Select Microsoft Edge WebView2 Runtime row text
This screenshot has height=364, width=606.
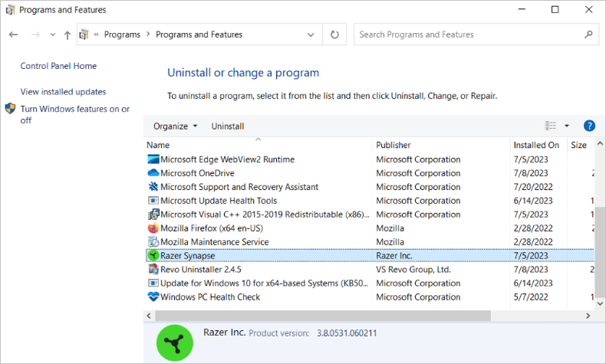(227, 159)
